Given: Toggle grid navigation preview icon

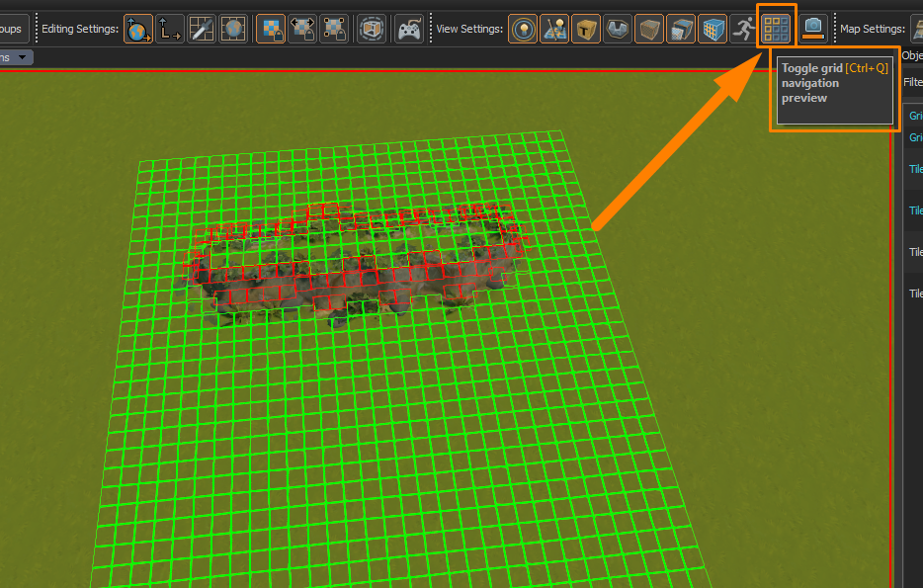Looking at the screenshot, I should coord(776,29).
